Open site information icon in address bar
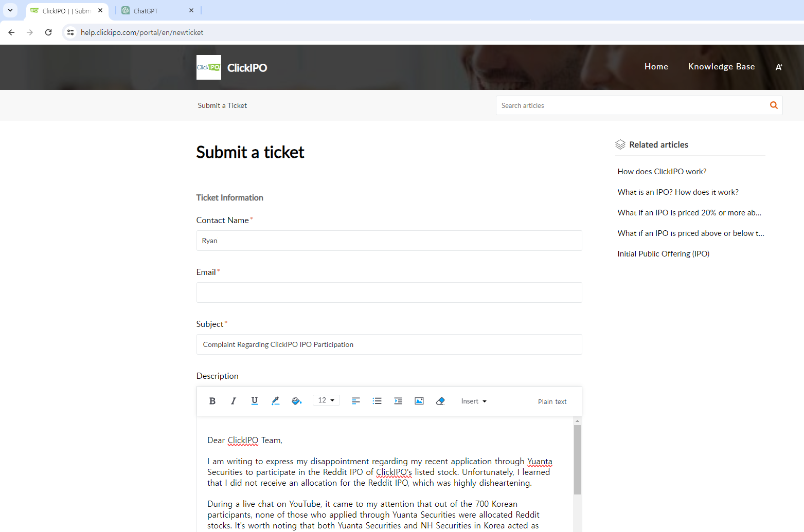Image resolution: width=804 pixels, height=532 pixels. (70, 32)
